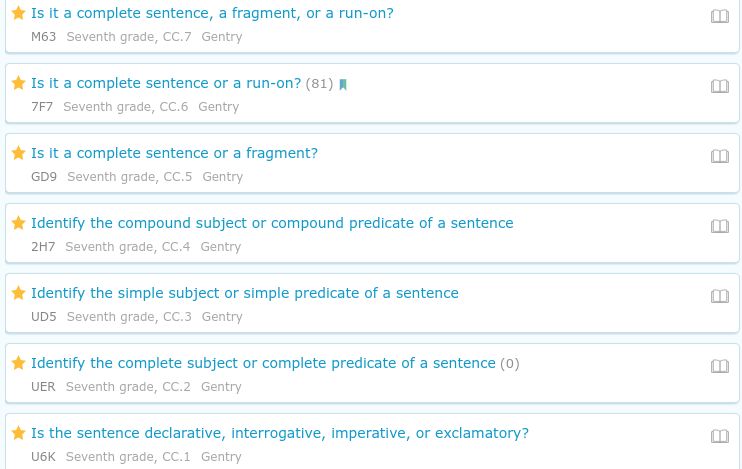The width and height of the screenshot is (742, 469).
Task: Open book icon for declarative sentence skill
Action: 719,436
